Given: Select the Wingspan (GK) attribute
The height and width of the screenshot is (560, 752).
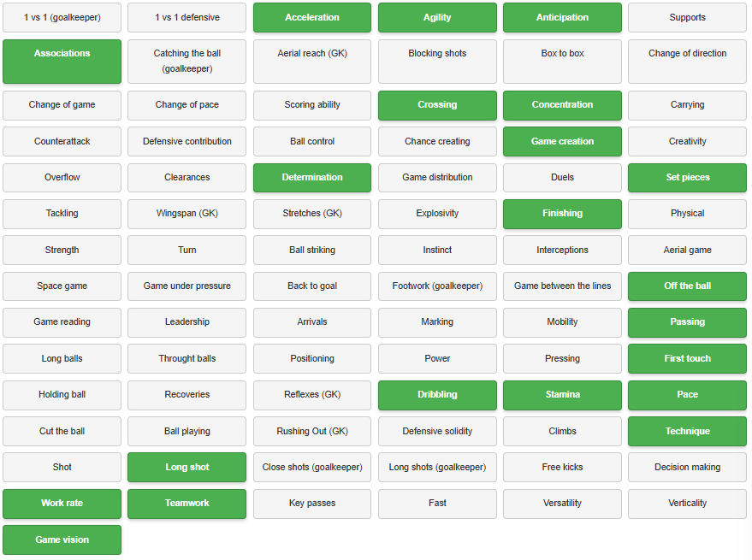Looking at the screenshot, I should (187, 214).
